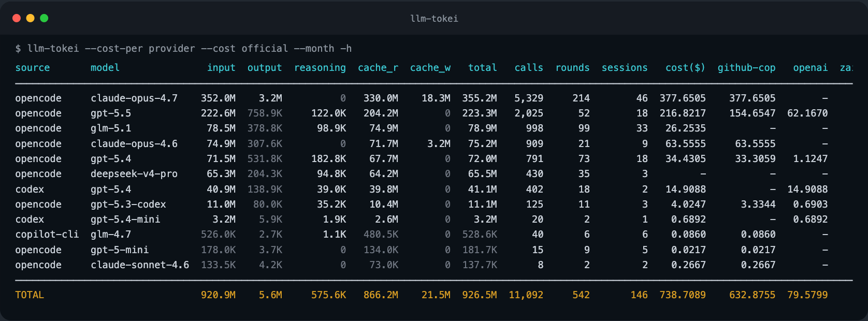Image resolution: width=868 pixels, height=321 pixels.
Task: Click rounds value 214
Action: click(581, 98)
